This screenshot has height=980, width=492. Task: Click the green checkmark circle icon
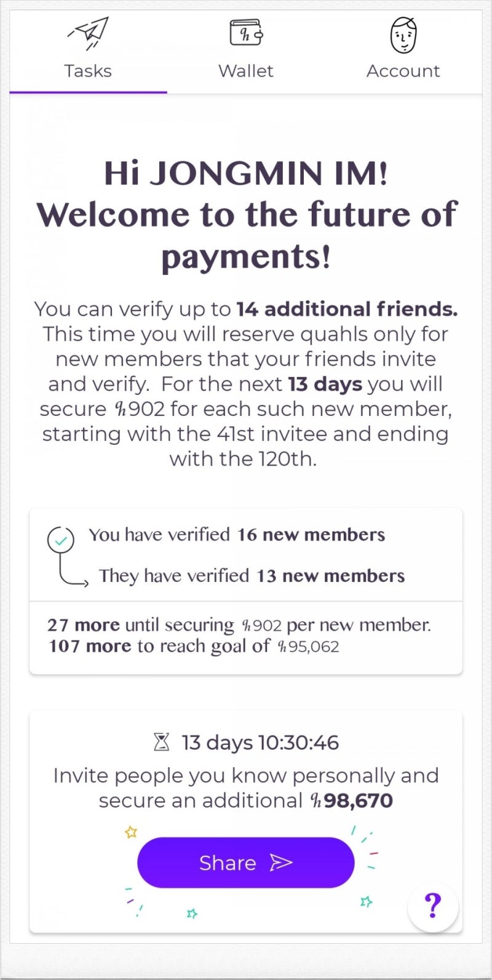pos(61,541)
